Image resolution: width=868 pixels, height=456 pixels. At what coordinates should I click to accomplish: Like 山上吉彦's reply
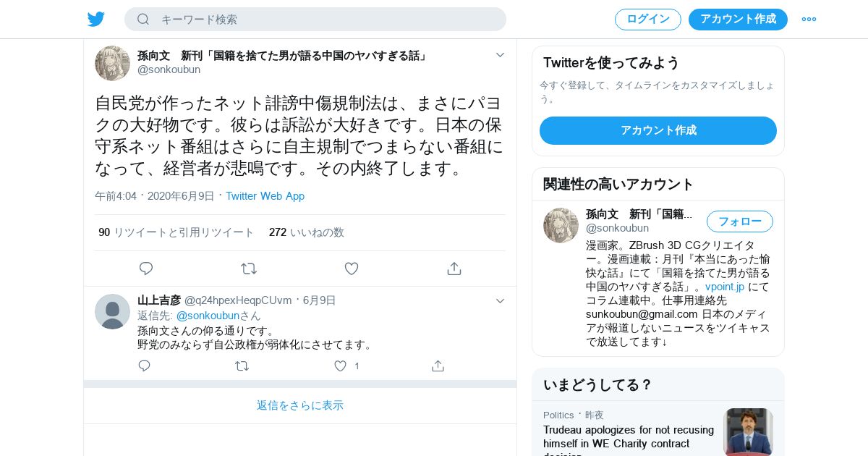[340, 366]
